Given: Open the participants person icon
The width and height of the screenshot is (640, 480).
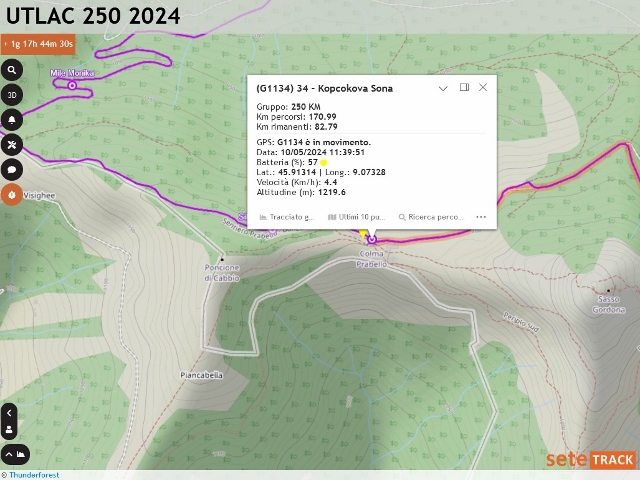Looking at the screenshot, I should pos(9,430).
